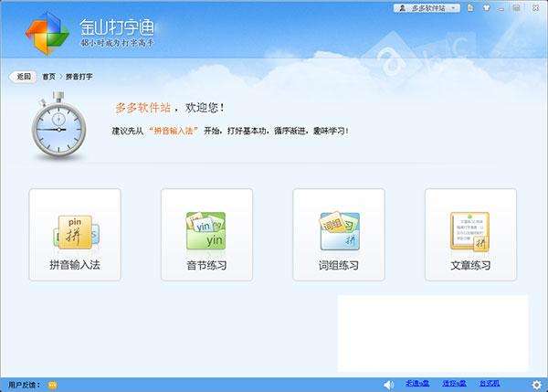Click the stopwatch clock icon

pos(58,126)
